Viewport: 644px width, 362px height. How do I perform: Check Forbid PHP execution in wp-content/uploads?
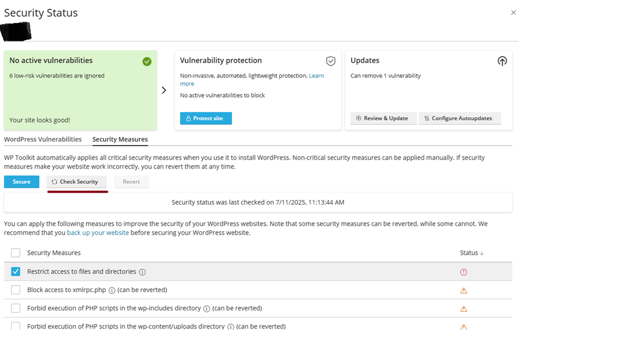click(16, 326)
